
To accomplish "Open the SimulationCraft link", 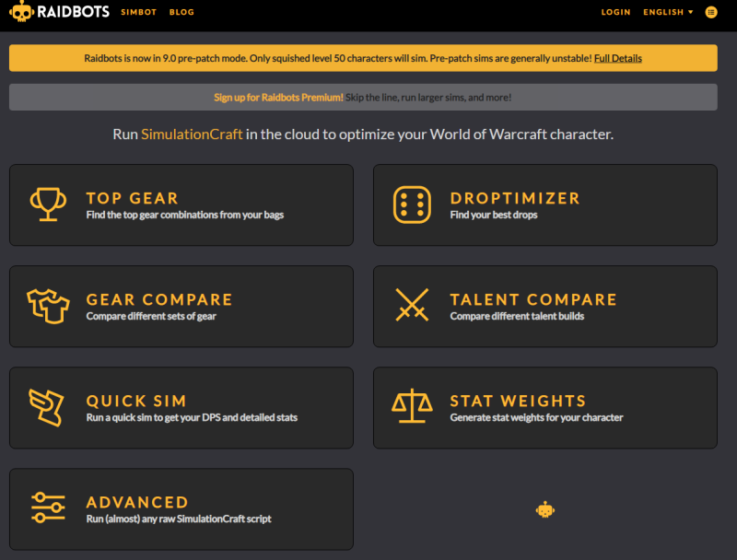I will [x=192, y=134].
